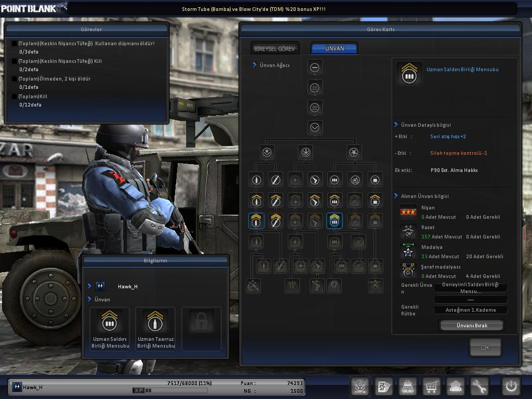Image resolution: width=532 pixels, height=399 pixels.
Task: Open the PB mission cards icon
Action: 383,387
